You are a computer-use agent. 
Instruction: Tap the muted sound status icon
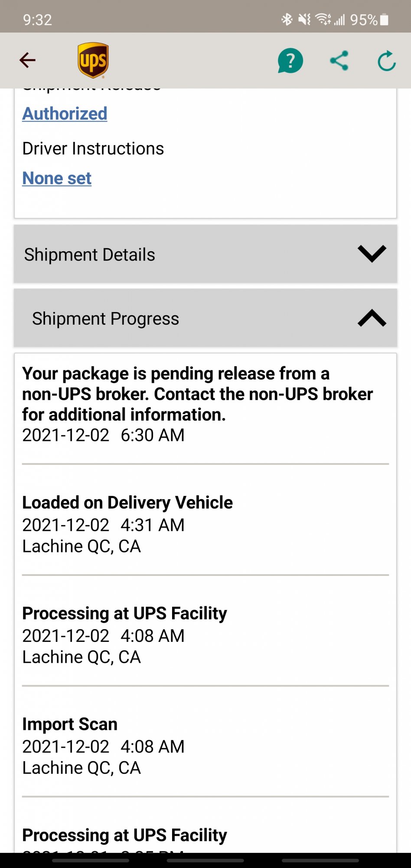(x=304, y=20)
